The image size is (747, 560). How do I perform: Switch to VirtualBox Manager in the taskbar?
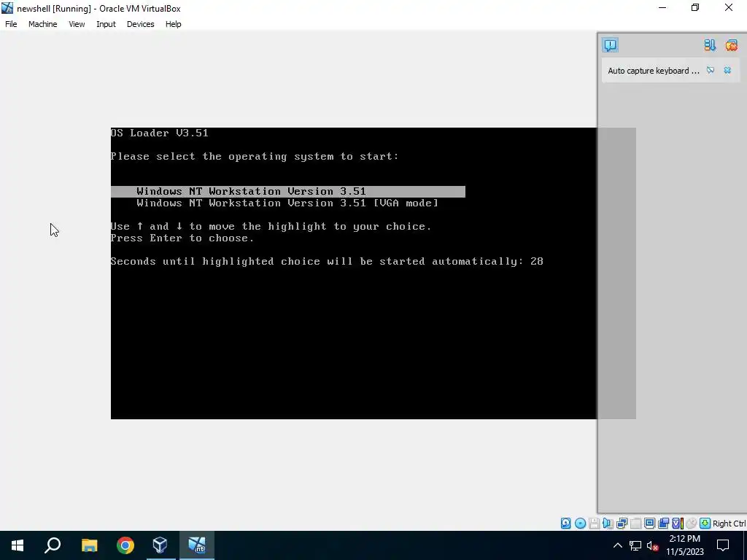coord(160,545)
